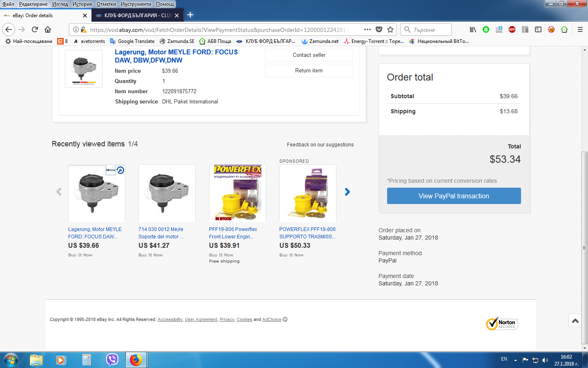Open the Adblock Plus extension icon
The width and height of the screenshot is (588, 368).
[512, 29]
